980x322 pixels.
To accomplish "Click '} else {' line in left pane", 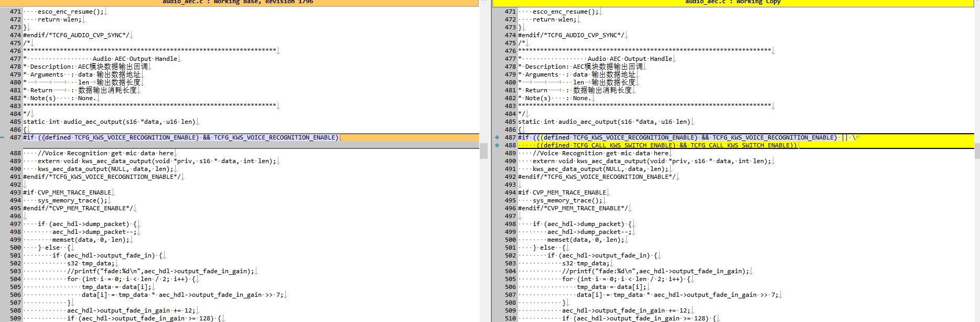I will coord(54,248).
